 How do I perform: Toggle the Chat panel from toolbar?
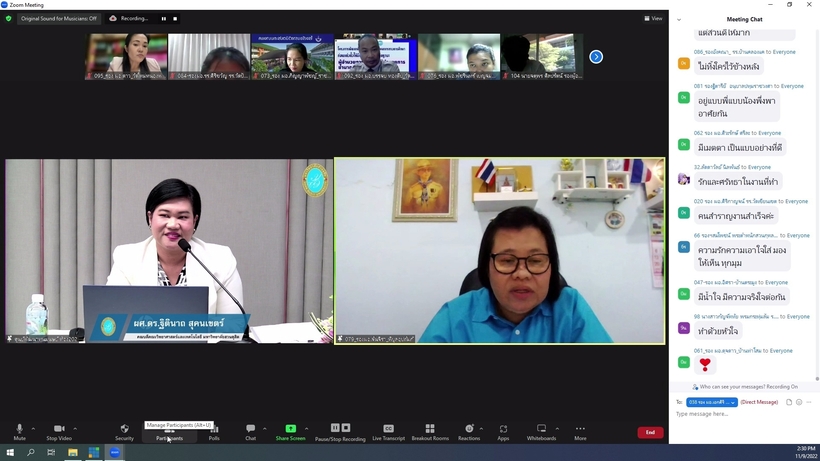pos(250,432)
